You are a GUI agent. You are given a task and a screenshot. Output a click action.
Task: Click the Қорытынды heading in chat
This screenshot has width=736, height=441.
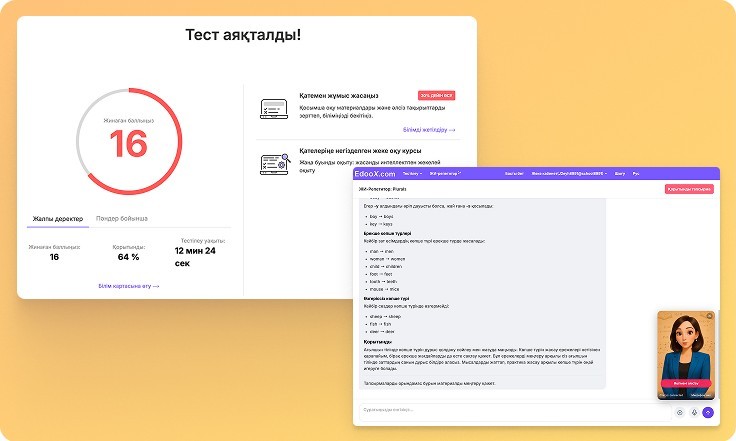click(x=377, y=342)
